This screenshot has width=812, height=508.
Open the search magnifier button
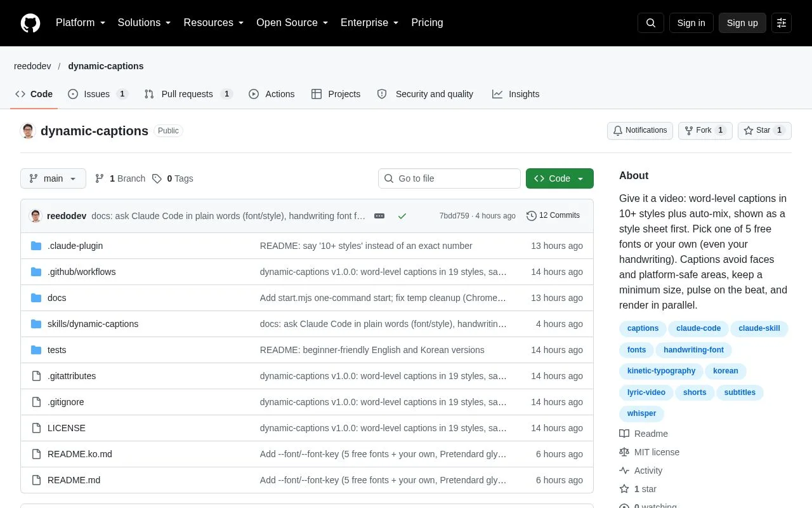click(x=651, y=23)
